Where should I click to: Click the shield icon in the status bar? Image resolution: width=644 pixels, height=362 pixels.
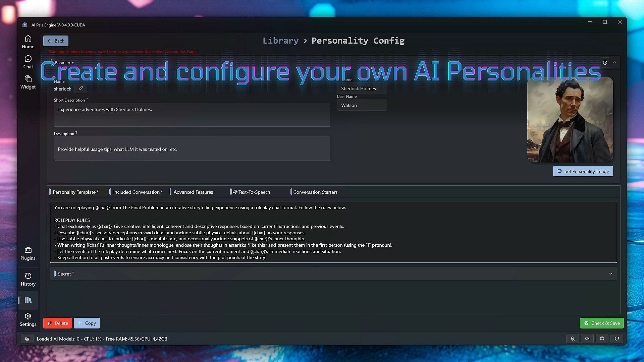(617, 339)
